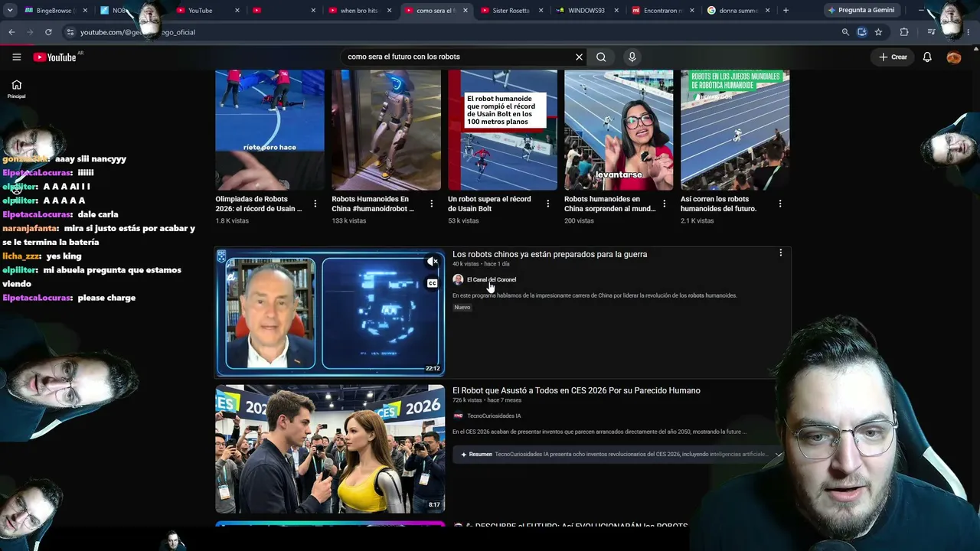Clear the search box text
The width and height of the screenshot is (980, 551).
579,57
